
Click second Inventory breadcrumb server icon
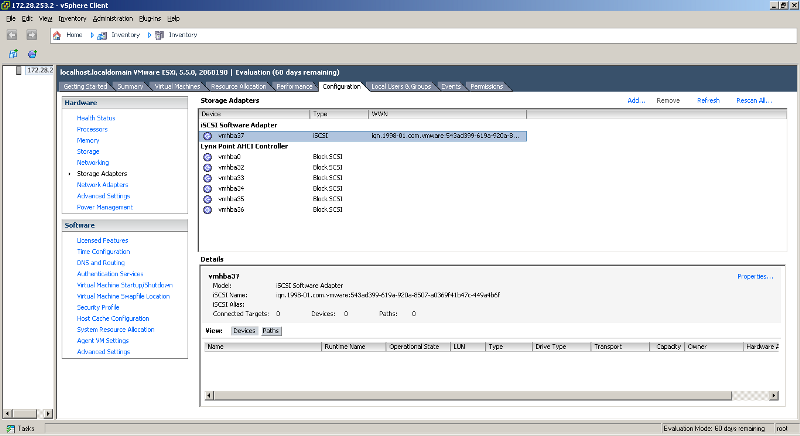[x=160, y=35]
